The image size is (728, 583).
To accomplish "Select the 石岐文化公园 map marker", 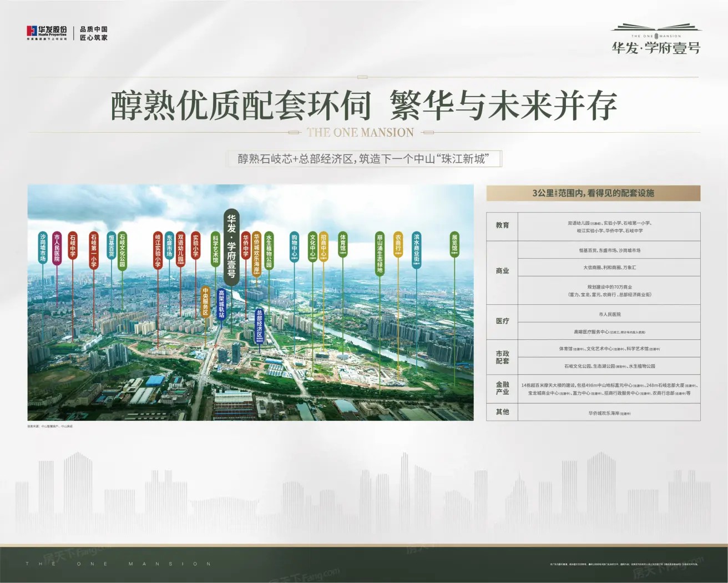I will pos(122,250).
